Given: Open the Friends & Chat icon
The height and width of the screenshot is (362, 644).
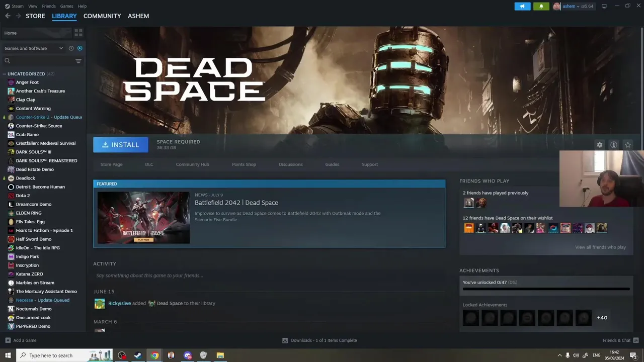Looking at the screenshot, I should click(636, 340).
